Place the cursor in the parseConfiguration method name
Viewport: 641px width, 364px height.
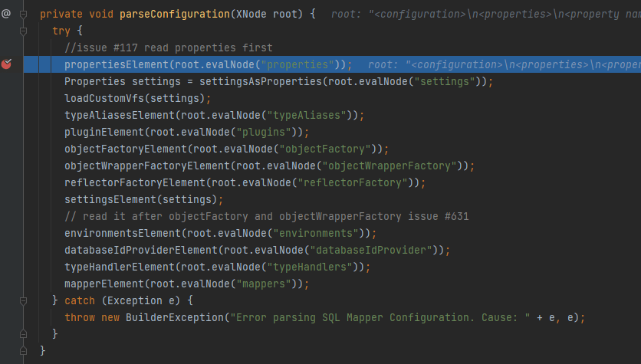(175, 15)
